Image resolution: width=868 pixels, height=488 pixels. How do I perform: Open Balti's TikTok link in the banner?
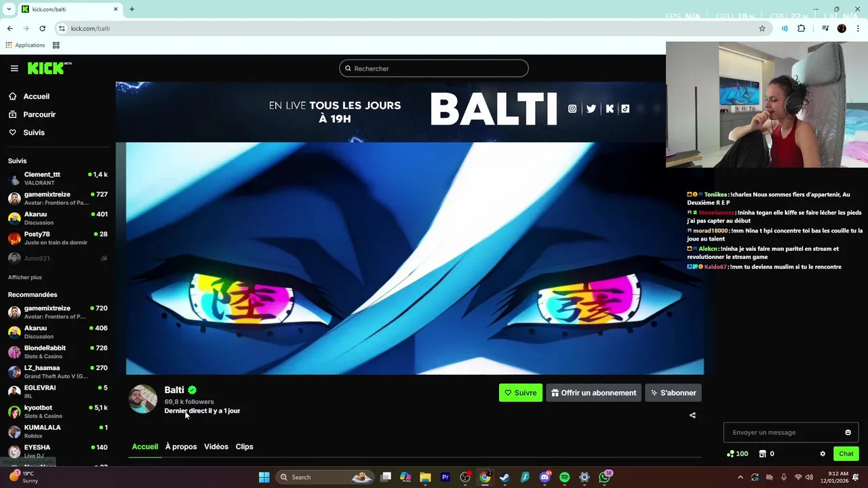[625, 108]
